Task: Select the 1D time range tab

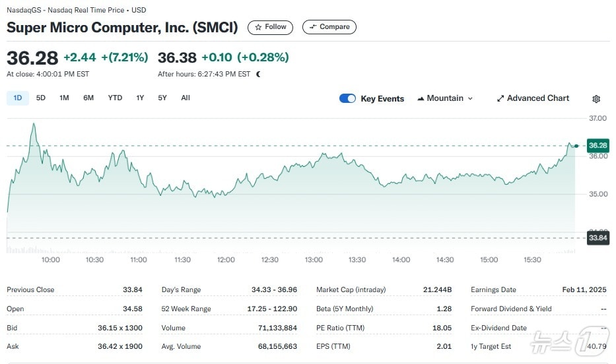Action: pos(18,98)
